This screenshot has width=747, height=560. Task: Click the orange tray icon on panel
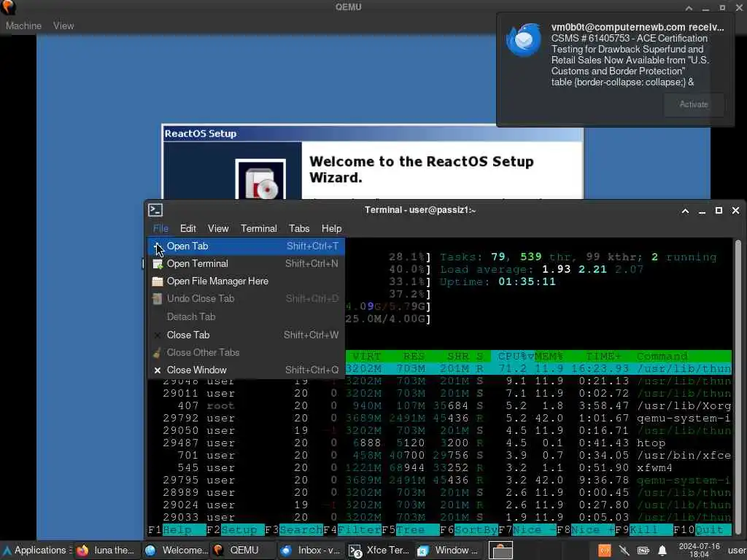(x=605, y=551)
